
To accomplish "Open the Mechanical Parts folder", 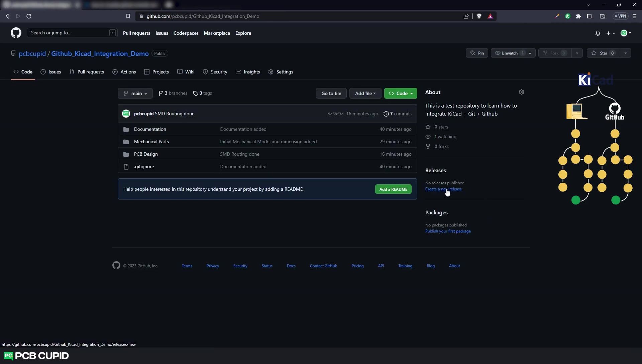I will point(151,142).
